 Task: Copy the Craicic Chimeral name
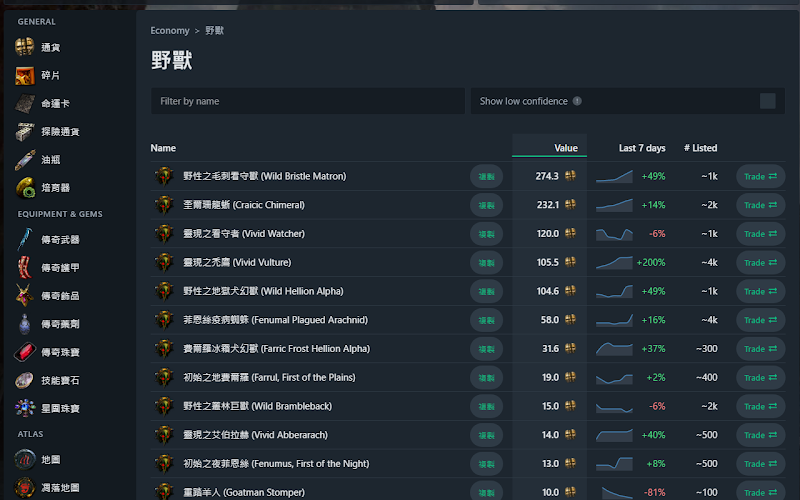coord(486,205)
